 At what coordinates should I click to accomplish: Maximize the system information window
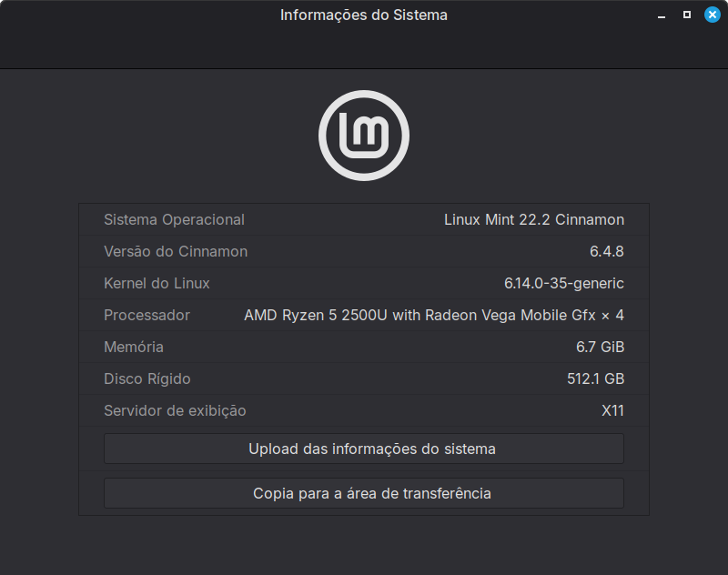(687, 15)
